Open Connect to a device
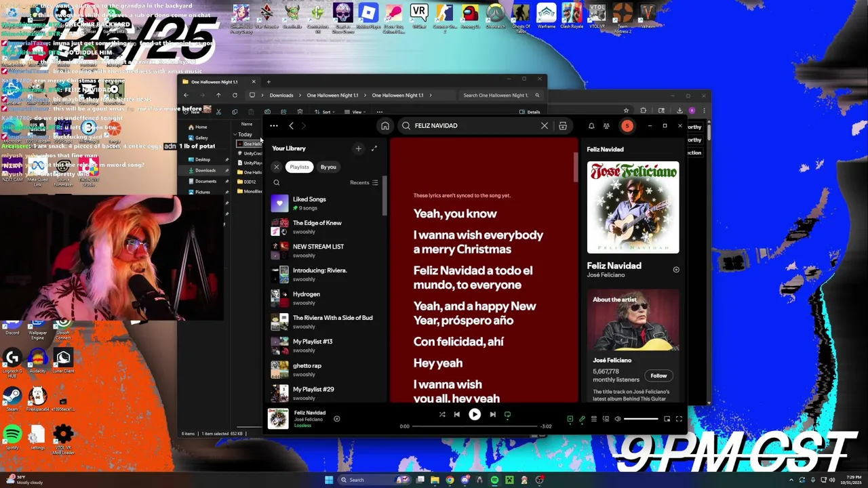Screen dimensions: 868x488 click(x=606, y=419)
